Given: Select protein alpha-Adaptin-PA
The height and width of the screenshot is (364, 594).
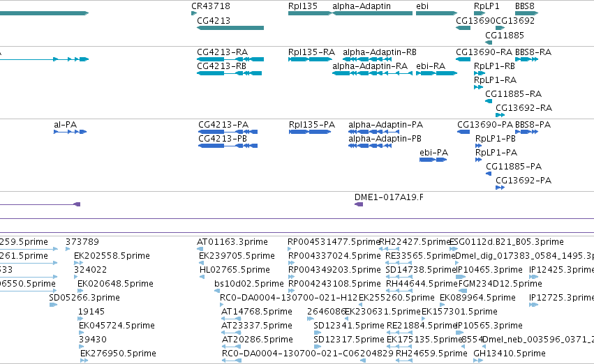Looking at the screenshot, I should coord(385,125).
